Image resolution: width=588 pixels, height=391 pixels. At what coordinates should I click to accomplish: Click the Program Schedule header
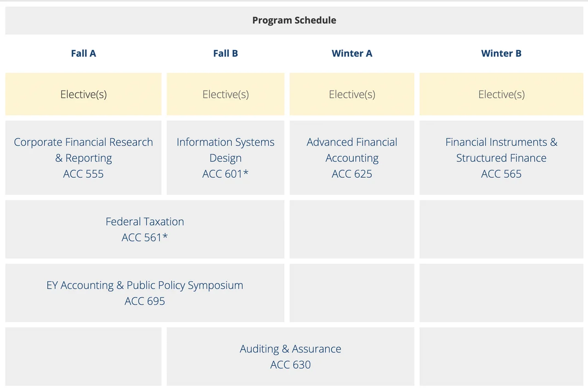pos(294,20)
